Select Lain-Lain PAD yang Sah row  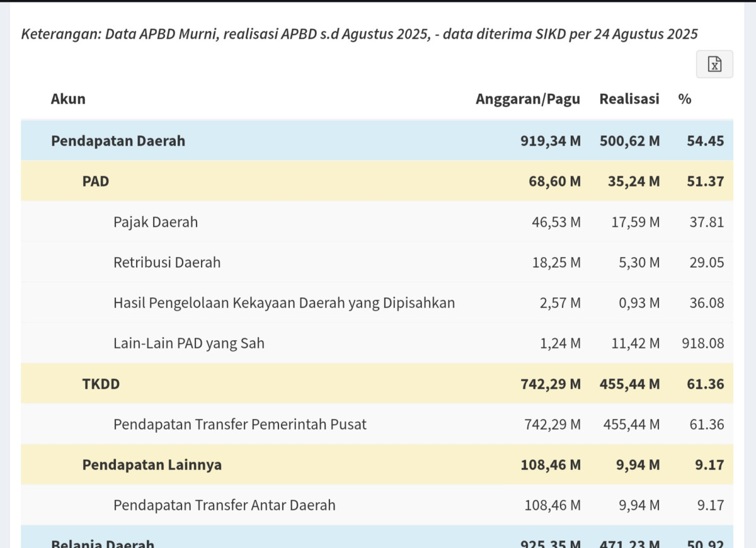pyautogui.click(x=189, y=343)
